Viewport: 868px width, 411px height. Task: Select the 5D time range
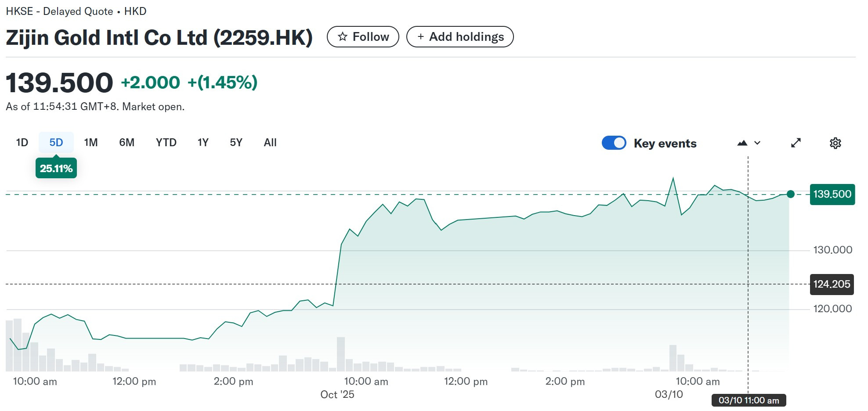[x=56, y=143]
